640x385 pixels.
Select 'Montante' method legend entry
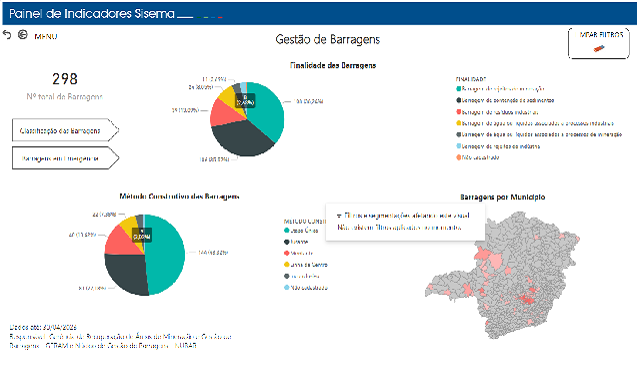(x=298, y=253)
